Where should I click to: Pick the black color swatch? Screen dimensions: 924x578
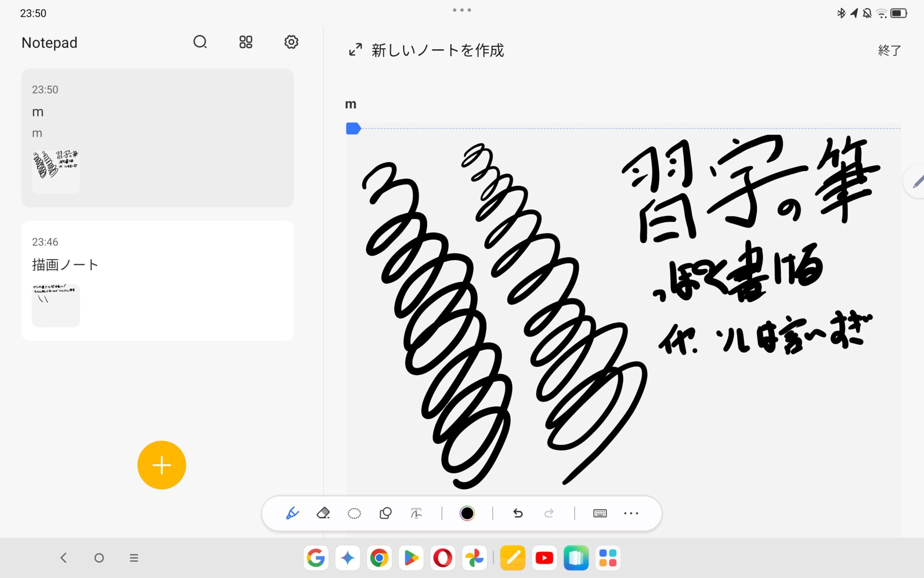pyautogui.click(x=467, y=513)
